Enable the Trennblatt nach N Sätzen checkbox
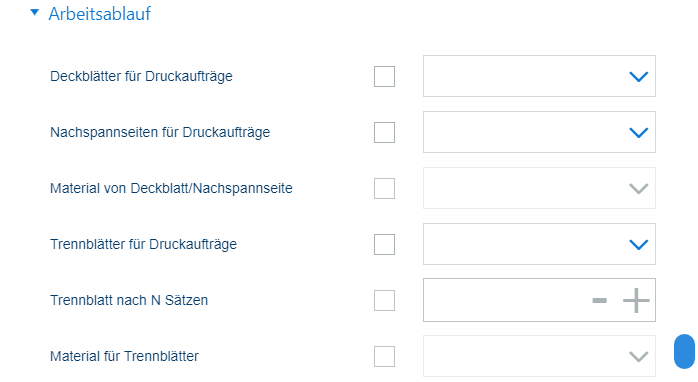 (x=384, y=301)
